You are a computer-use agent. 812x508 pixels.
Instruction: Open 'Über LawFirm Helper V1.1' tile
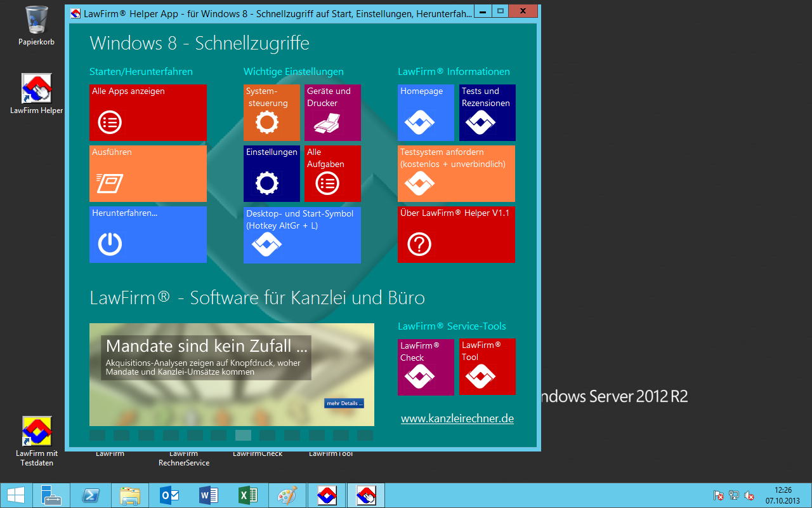pyautogui.click(x=456, y=234)
